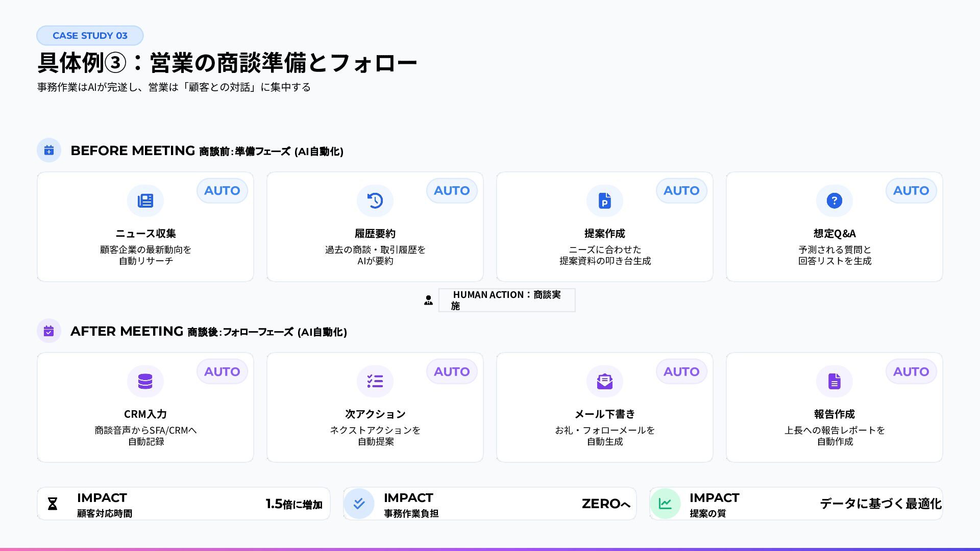
Task: Click the hourglass impact icon
Action: click(53, 504)
